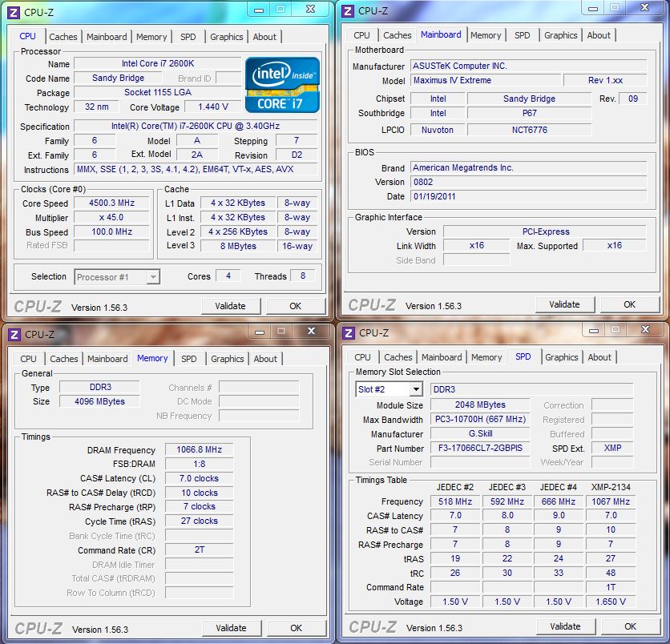Click OK in the Mainboard window
This screenshot has width=670, height=644.
[629, 304]
